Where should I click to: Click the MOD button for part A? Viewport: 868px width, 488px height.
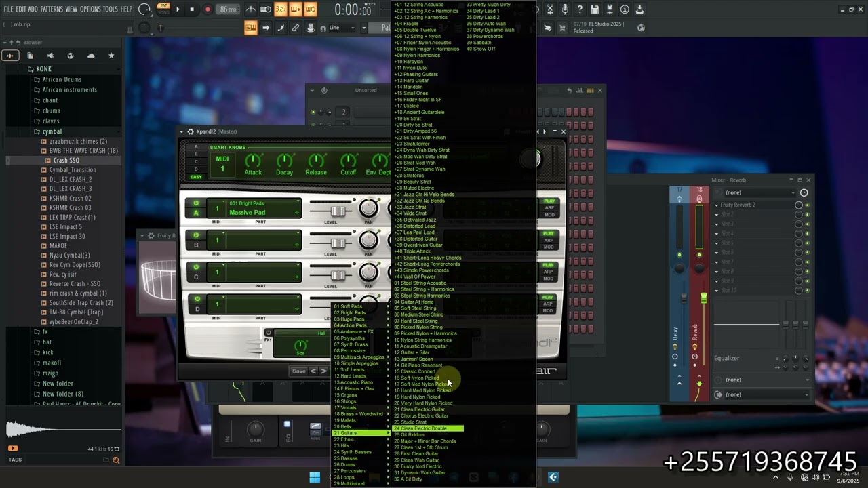click(549, 215)
